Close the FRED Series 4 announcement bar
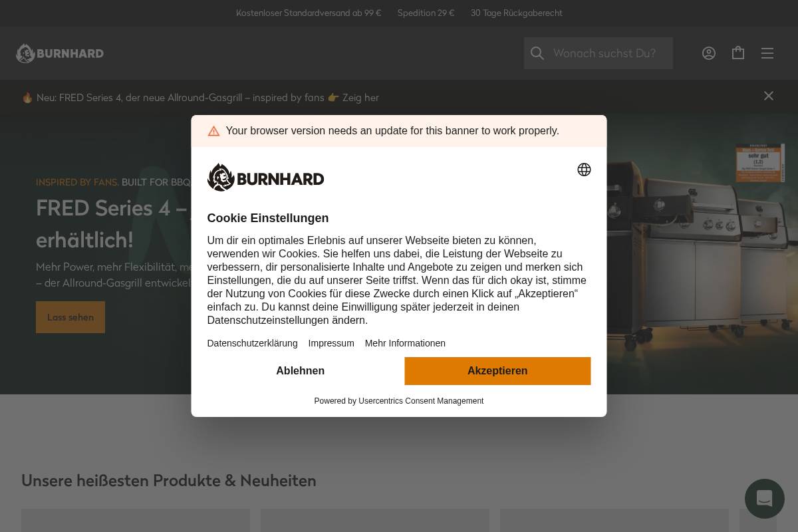Image resolution: width=798 pixels, height=532 pixels. coord(769,96)
